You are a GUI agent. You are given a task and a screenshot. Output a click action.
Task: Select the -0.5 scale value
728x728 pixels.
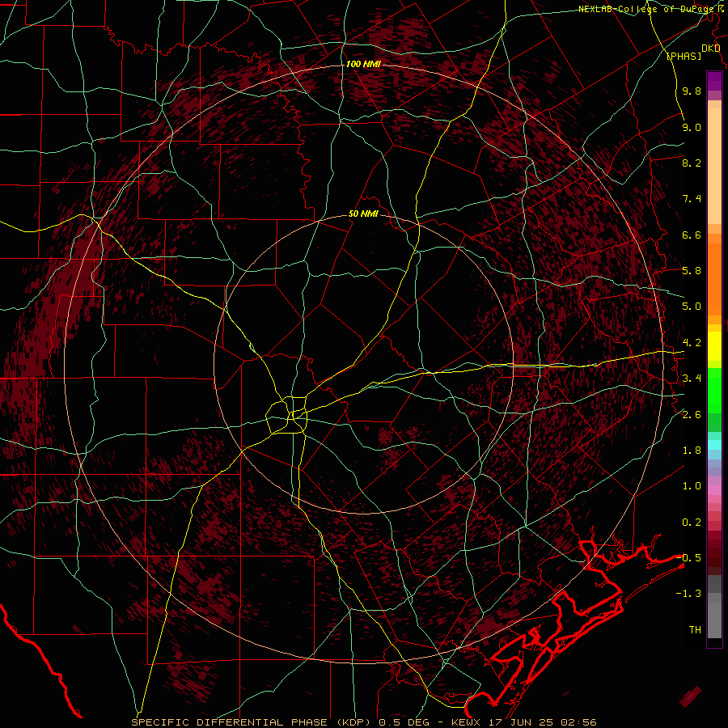[688, 558]
